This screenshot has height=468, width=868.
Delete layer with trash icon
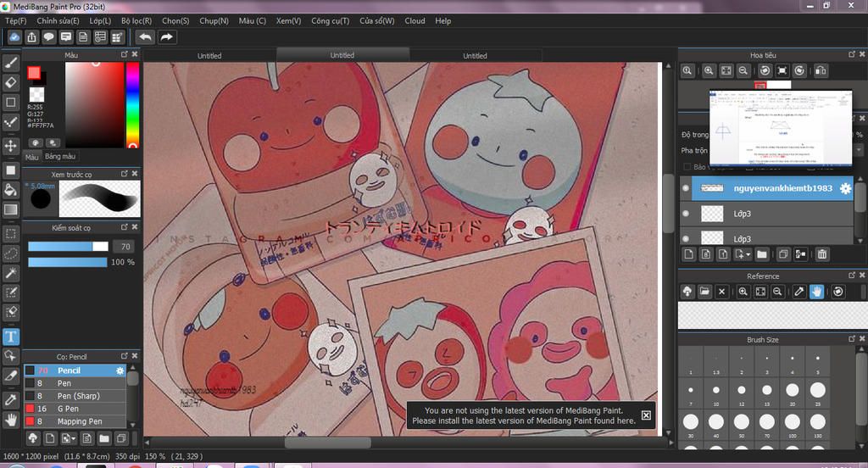pyautogui.click(x=822, y=254)
